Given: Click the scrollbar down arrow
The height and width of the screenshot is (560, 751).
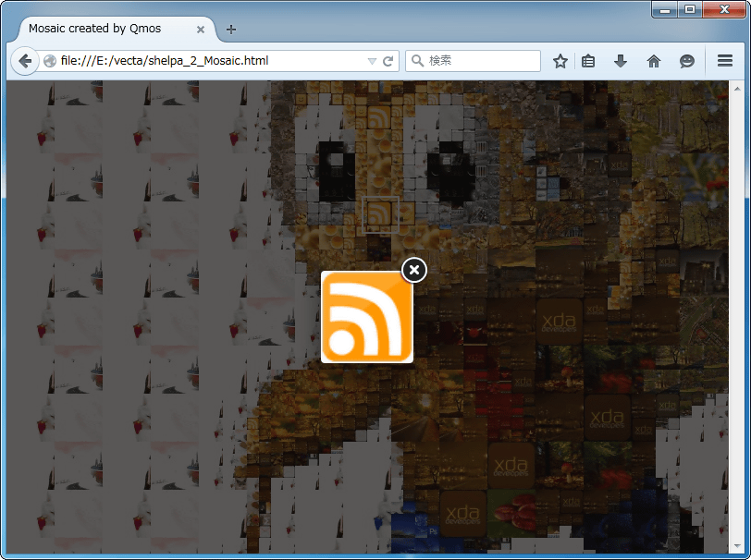Looking at the screenshot, I should click(738, 546).
